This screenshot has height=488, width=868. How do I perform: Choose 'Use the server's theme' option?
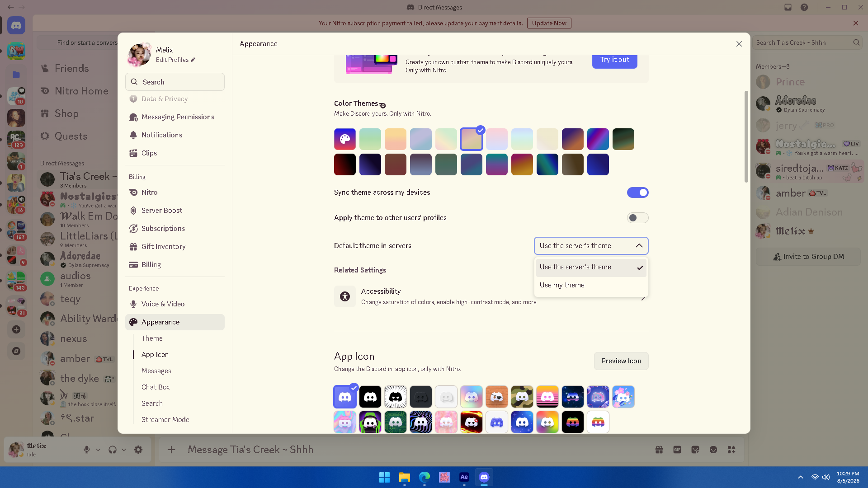pos(591,267)
